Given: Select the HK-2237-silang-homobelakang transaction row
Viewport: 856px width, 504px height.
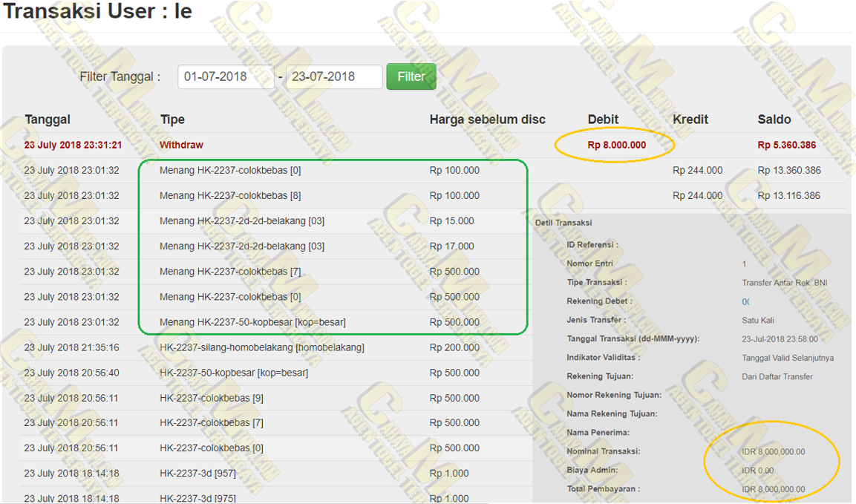Looking at the screenshot, I should coord(261,347).
